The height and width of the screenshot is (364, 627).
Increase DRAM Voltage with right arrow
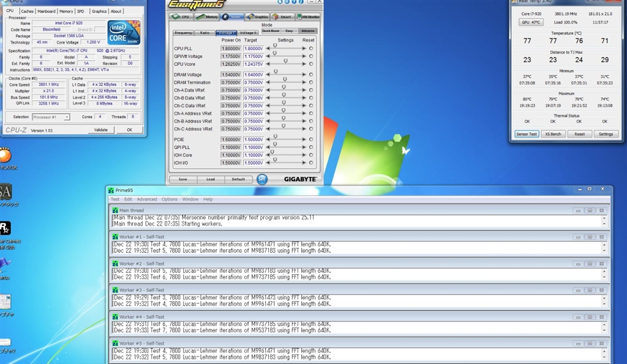click(304, 75)
